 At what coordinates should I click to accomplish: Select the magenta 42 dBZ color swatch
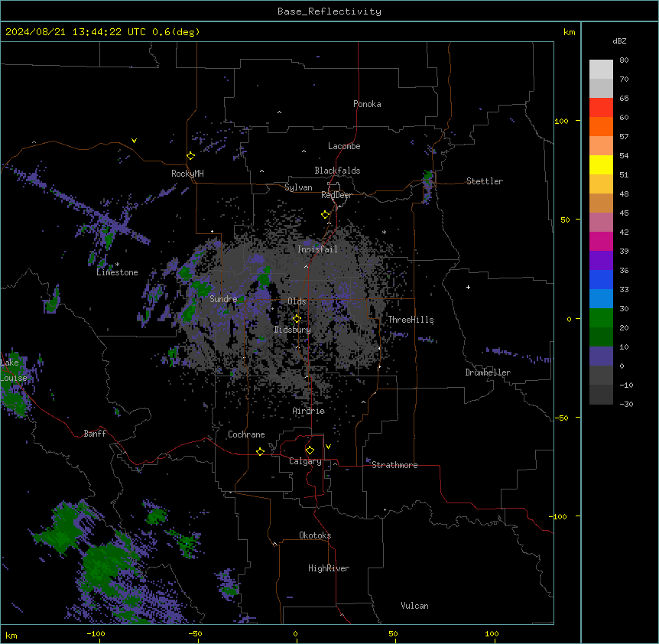tap(601, 241)
